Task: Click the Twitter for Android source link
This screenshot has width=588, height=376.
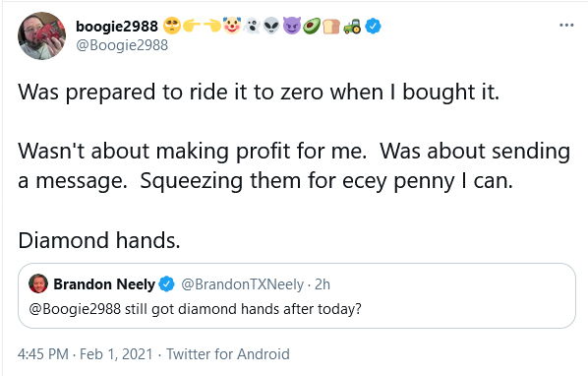Action: 227,354
